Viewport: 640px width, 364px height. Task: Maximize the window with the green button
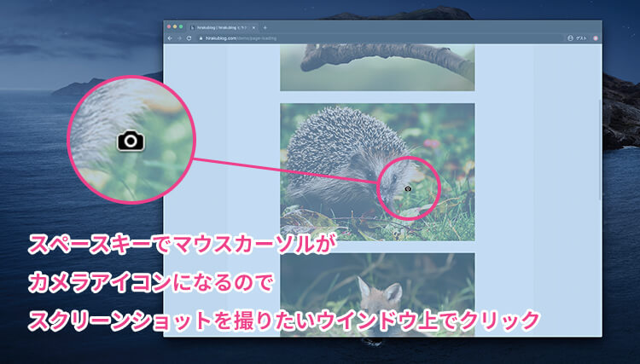(181, 27)
